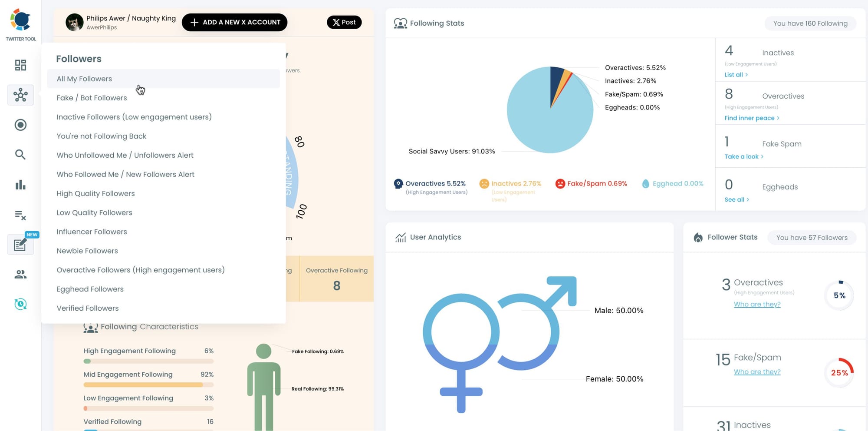Open the dashboard grid icon in sidebar

pos(20,65)
